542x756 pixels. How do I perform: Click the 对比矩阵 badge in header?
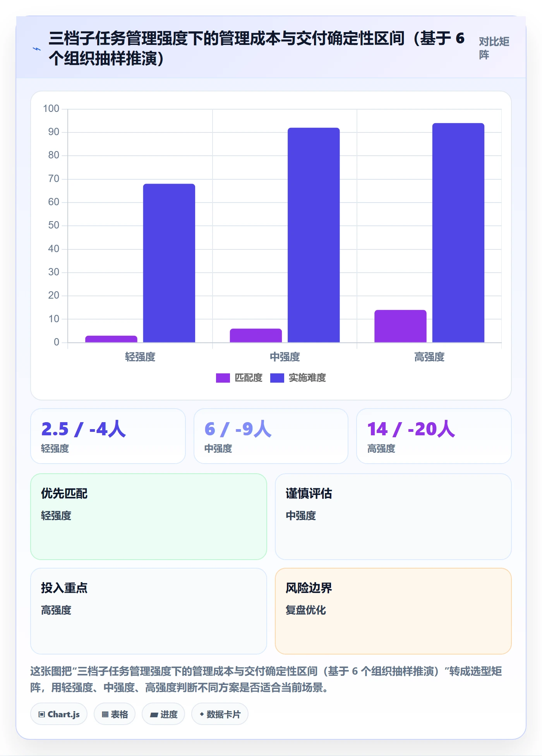coord(494,48)
